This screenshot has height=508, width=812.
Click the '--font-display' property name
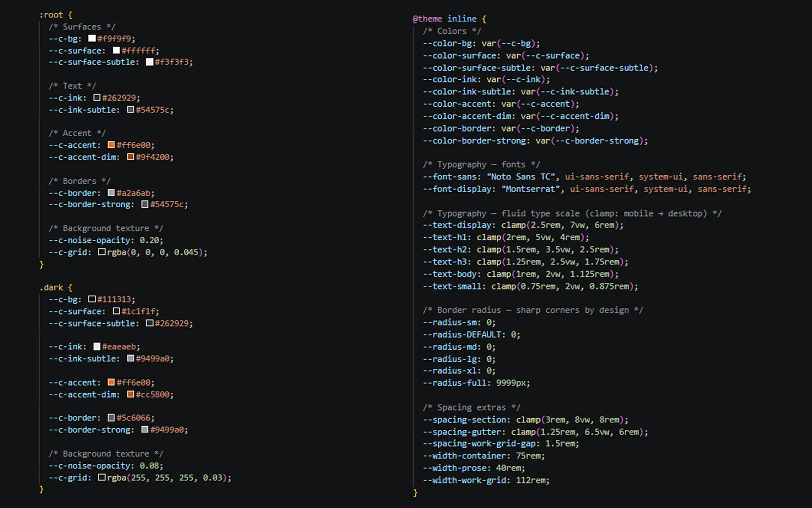tap(457, 189)
